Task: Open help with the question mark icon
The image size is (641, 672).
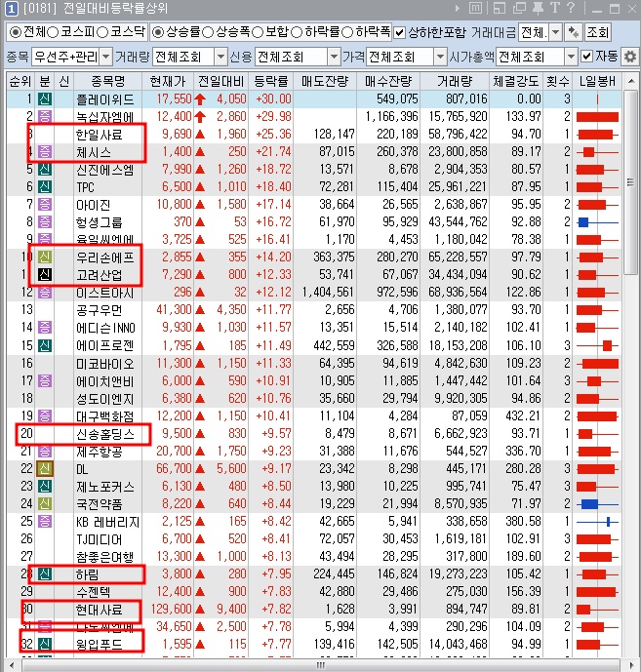Action: [571, 8]
